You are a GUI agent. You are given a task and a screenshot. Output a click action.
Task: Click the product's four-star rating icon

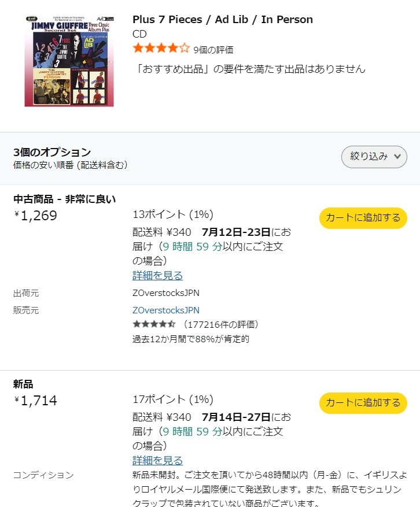point(161,49)
